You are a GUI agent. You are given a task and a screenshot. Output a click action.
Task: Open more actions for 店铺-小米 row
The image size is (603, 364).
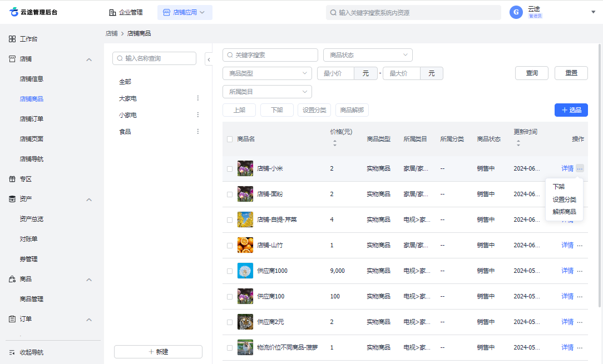click(x=580, y=168)
